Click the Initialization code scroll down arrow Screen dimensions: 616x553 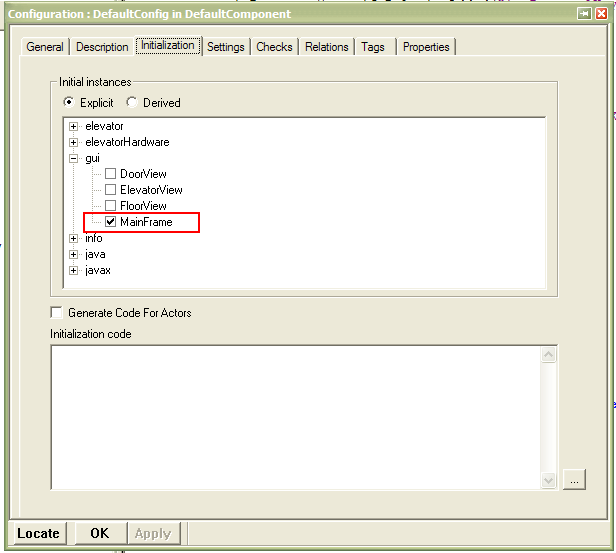[548, 480]
